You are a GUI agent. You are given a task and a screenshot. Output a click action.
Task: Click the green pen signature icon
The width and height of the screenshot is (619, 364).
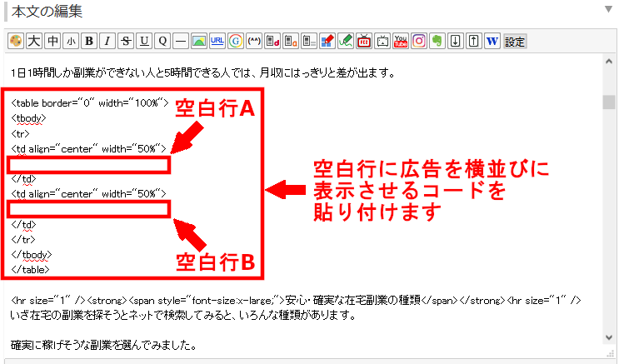(x=346, y=41)
